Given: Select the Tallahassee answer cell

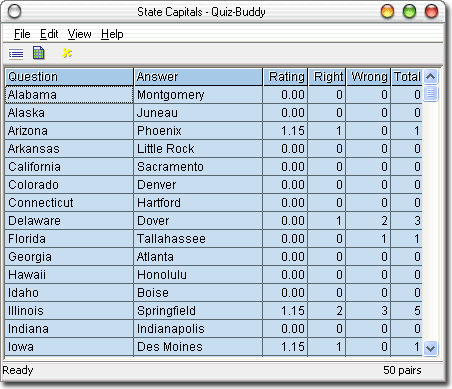Looking at the screenshot, I should click(x=198, y=239).
